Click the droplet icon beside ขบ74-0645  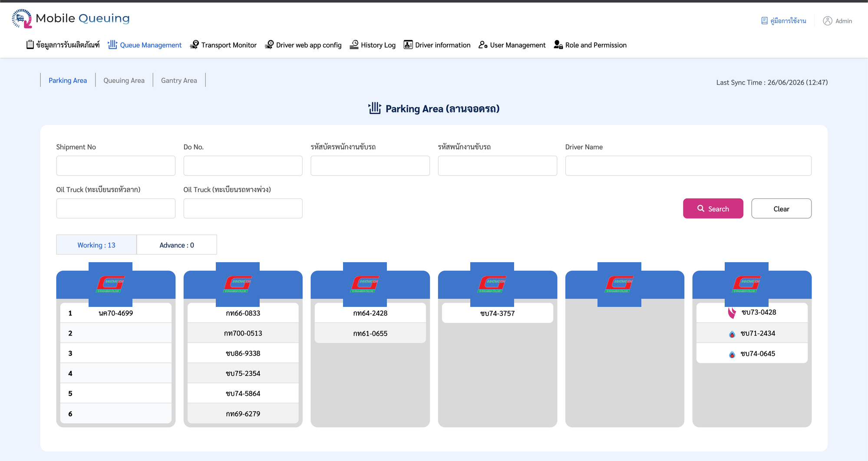point(732,354)
